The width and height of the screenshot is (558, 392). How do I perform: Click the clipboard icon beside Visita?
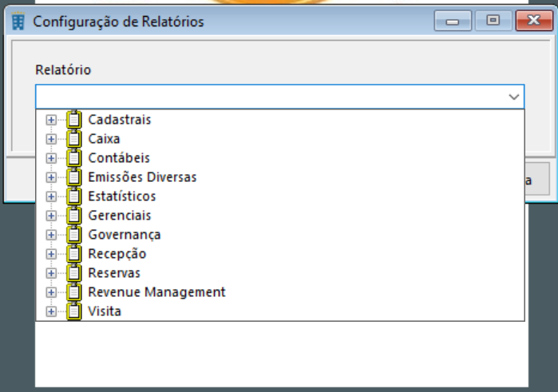[x=74, y=312]
